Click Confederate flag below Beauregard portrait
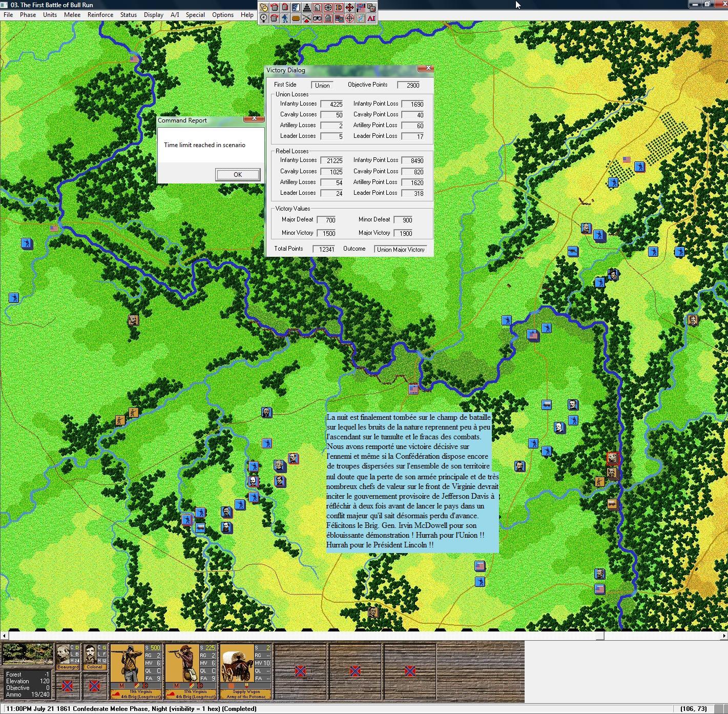 [67, 685]
